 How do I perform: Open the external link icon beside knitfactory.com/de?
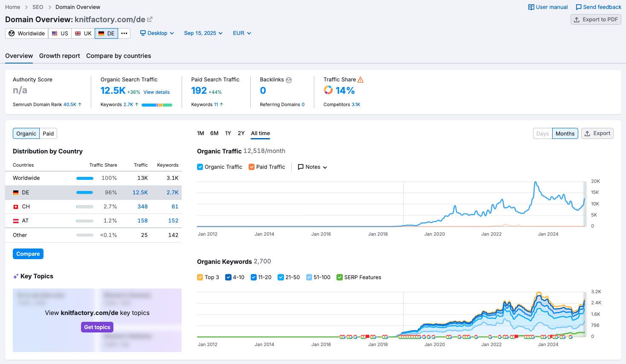pos(150,20)
